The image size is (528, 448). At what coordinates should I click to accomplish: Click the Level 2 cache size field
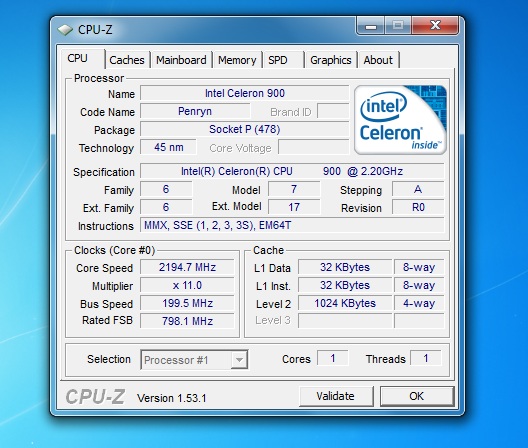345,303
